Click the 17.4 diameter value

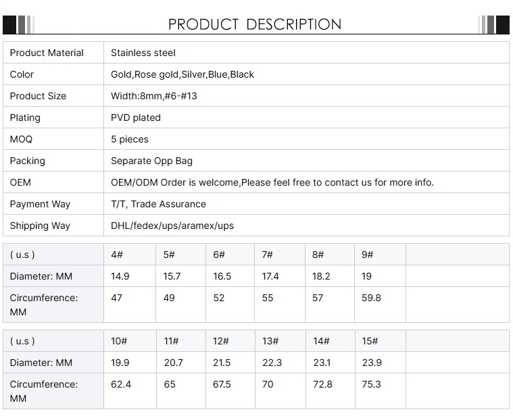point(270,276)
